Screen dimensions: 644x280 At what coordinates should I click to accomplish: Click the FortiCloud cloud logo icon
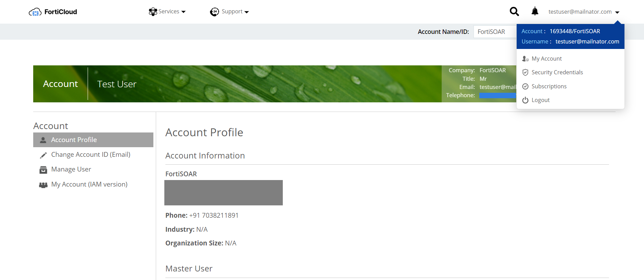(x=35, y=12)
